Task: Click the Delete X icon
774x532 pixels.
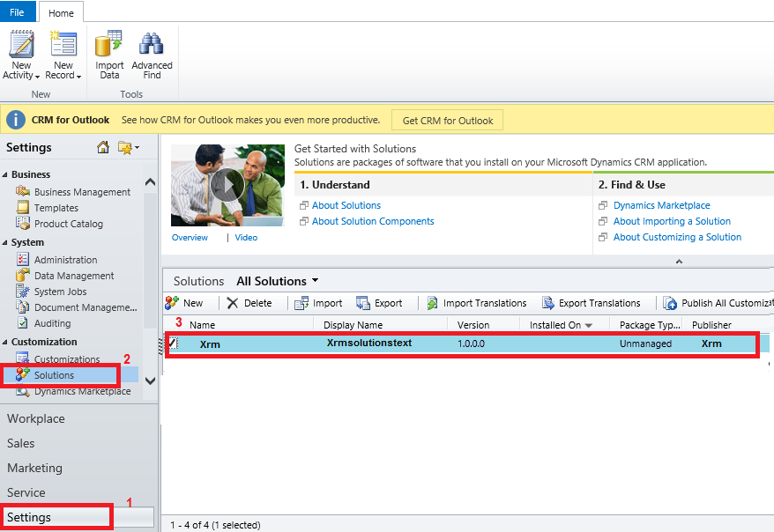Action: [x=233, y=303]
